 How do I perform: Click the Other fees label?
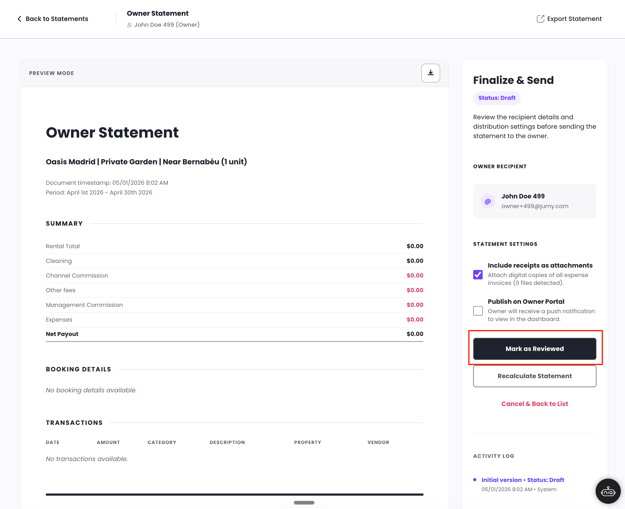(60, 290)
